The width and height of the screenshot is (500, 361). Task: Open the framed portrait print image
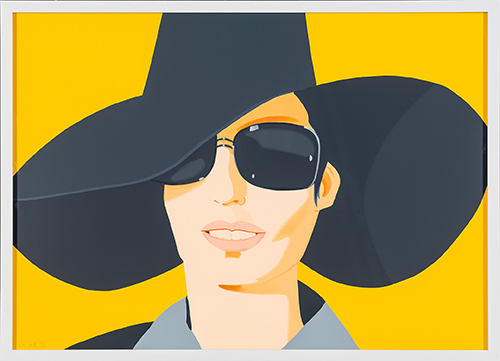coord(250,181)
